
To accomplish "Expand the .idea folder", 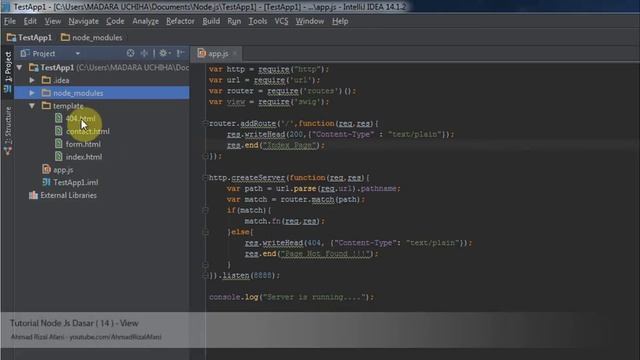I will coord(32,80).
